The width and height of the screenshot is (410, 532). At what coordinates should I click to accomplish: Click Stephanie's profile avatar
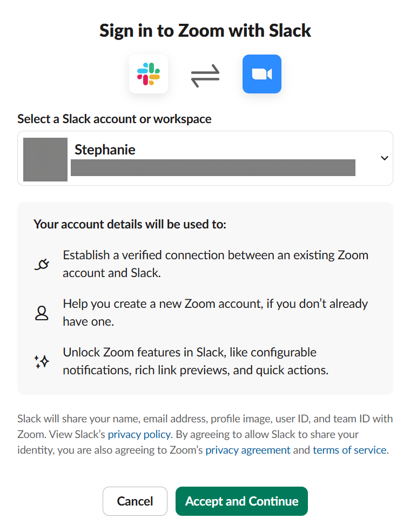45,158
